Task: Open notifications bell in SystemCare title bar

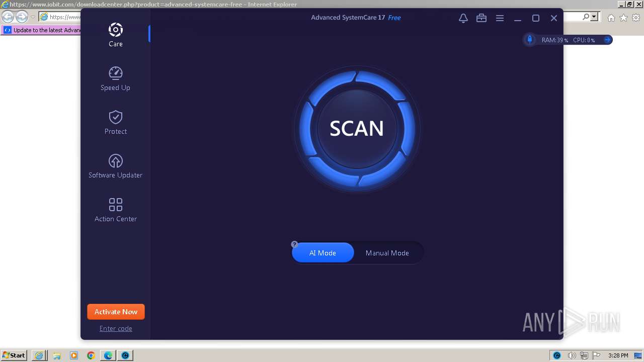Action: point(463,18)
